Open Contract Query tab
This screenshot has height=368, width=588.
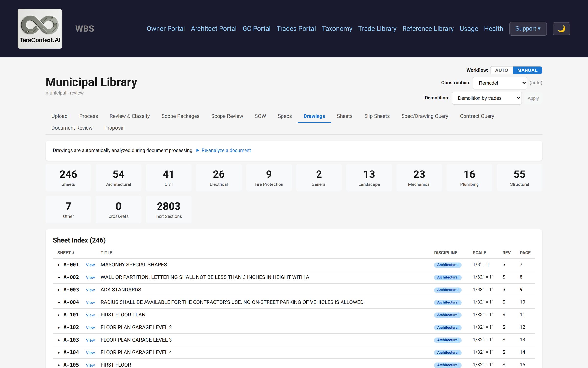click(x=477, y=116)
